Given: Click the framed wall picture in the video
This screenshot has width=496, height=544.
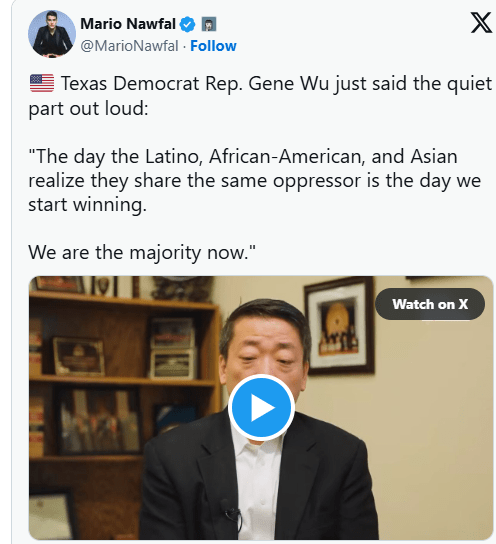Looking at the screenshot, I should (339, 326).
